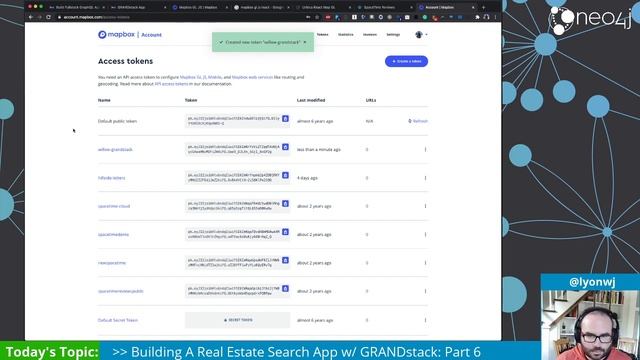Open the Settings page in navigation
Screen dimensions: 640x360
[x=393, y=35]
